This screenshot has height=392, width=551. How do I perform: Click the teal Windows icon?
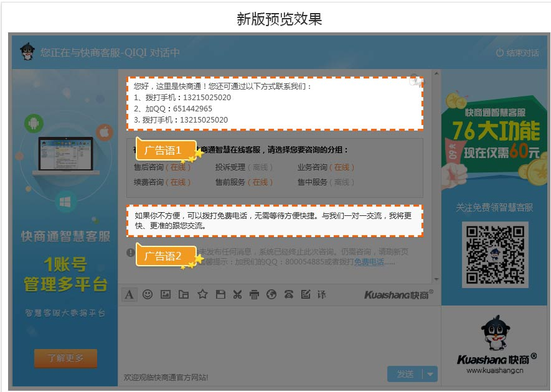pyautogui.click(x=65, y=202)
